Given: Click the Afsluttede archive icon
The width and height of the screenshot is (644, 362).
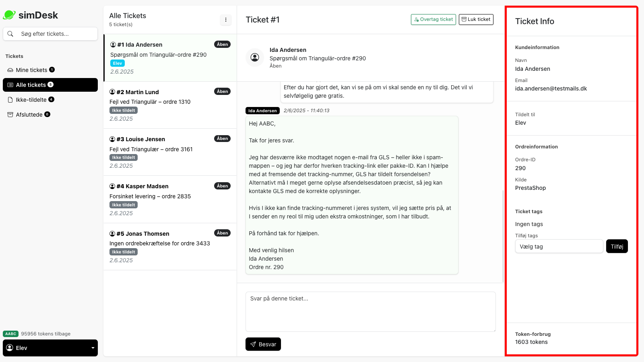Looking at the screenshot, I should 10,114.
